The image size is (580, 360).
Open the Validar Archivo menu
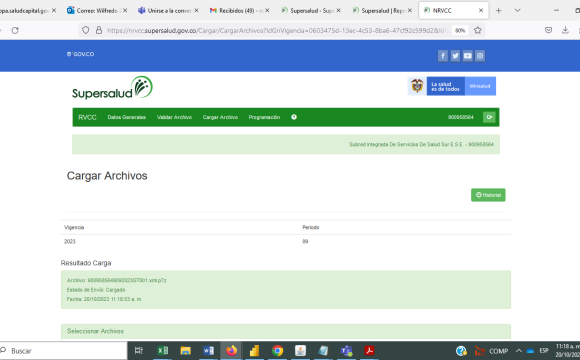point(174,117)
